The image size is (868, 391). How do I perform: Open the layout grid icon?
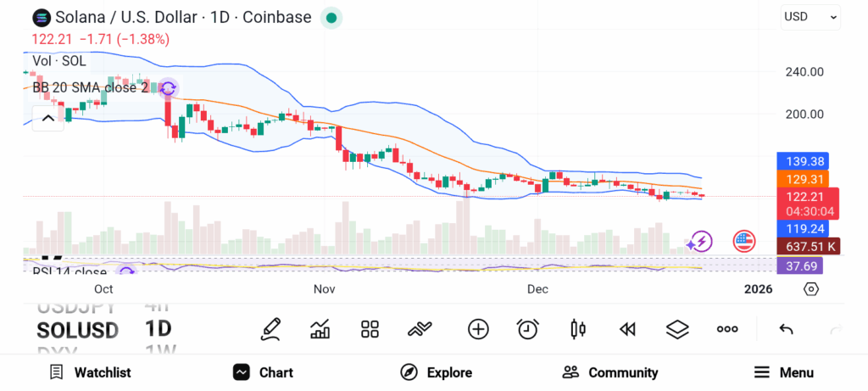[370, 329]
